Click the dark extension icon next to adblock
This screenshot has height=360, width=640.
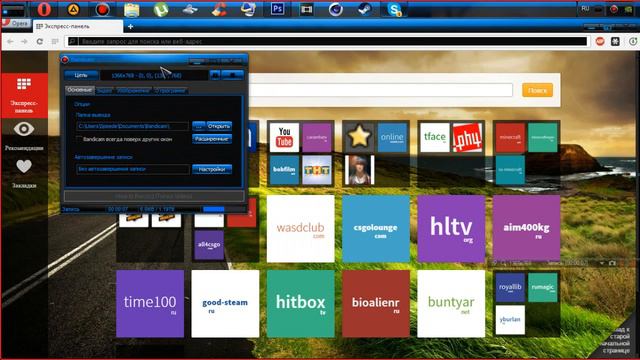tap(615, 41)
